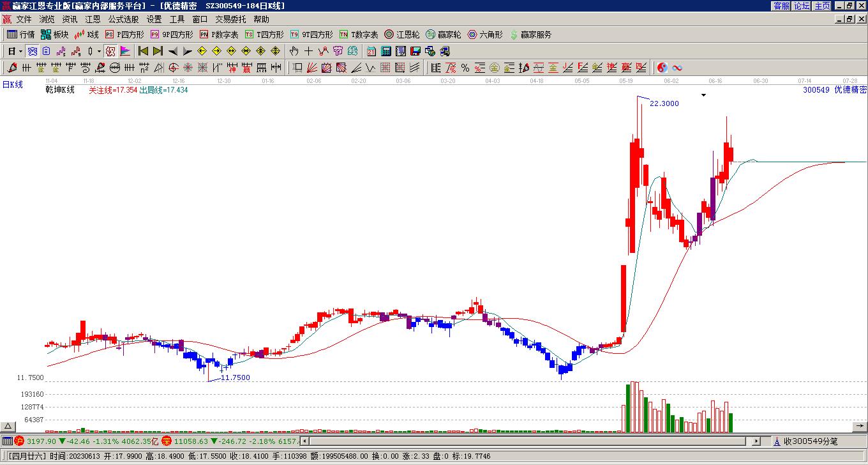Open the T四方形 tool
The width and height of the screenshot is (868, 465).
264,34
